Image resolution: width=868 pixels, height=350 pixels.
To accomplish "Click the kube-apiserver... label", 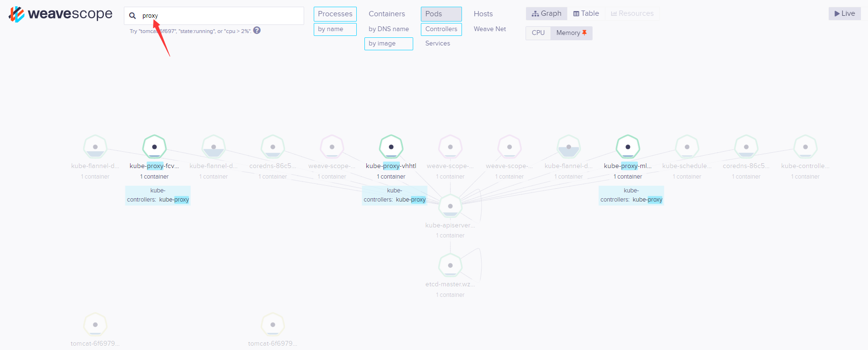I will tap(450, 225).
